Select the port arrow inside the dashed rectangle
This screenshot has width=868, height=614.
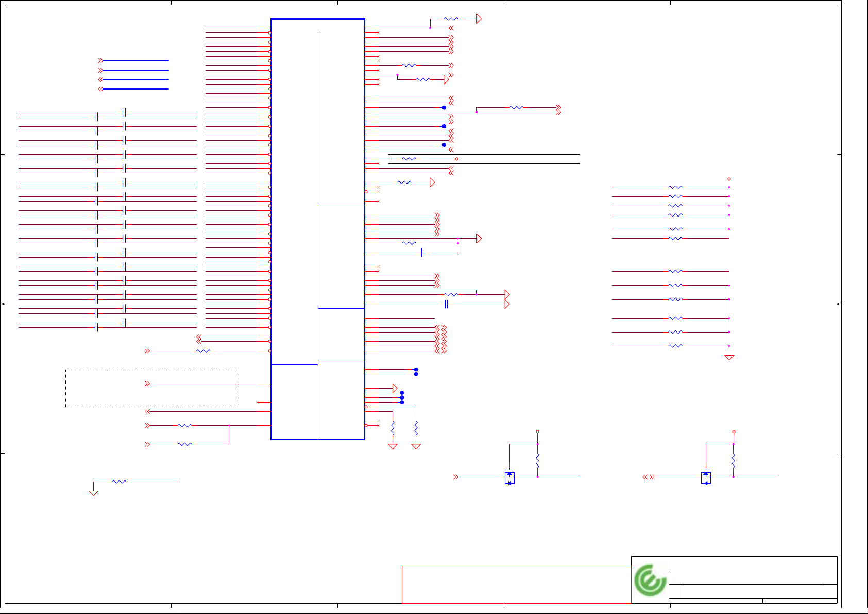point(147,384)
